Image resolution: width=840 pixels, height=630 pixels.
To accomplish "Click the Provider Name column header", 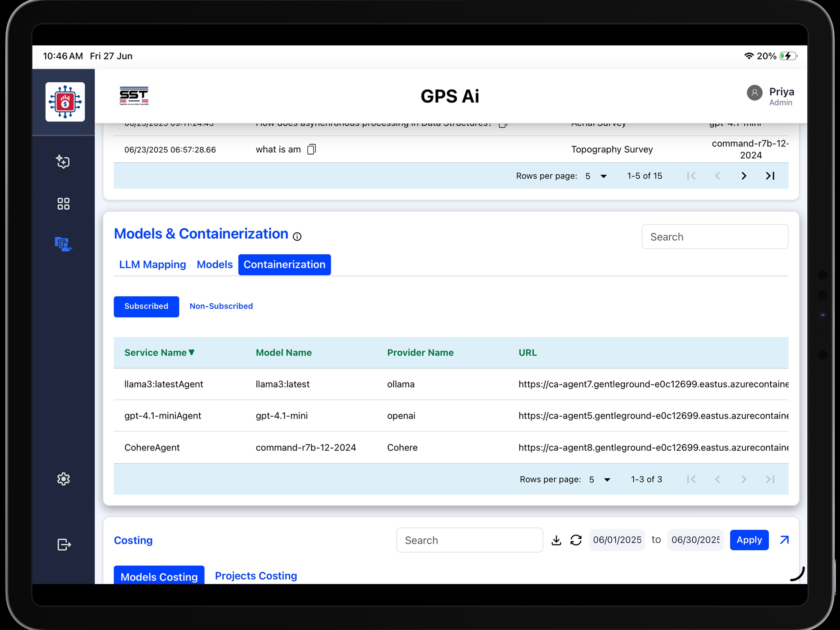I will [420, 353].
